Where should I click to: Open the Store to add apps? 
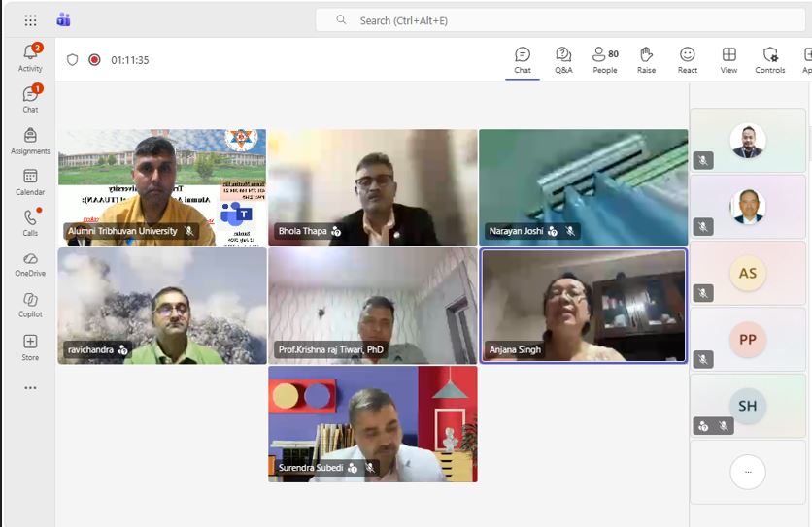(x=30, y=347)
